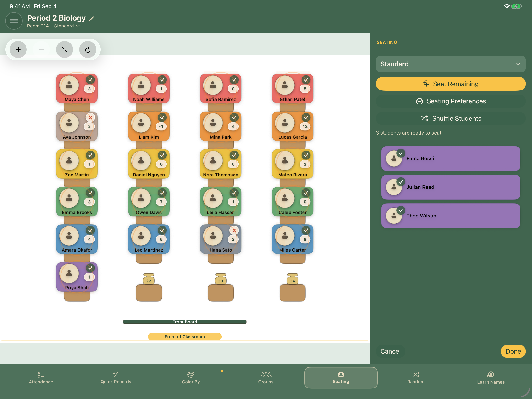Screen dimensions: 532x399
Task: Toggle Maya Chen's attendance checkmark
Action: click(x=90, y=80)
